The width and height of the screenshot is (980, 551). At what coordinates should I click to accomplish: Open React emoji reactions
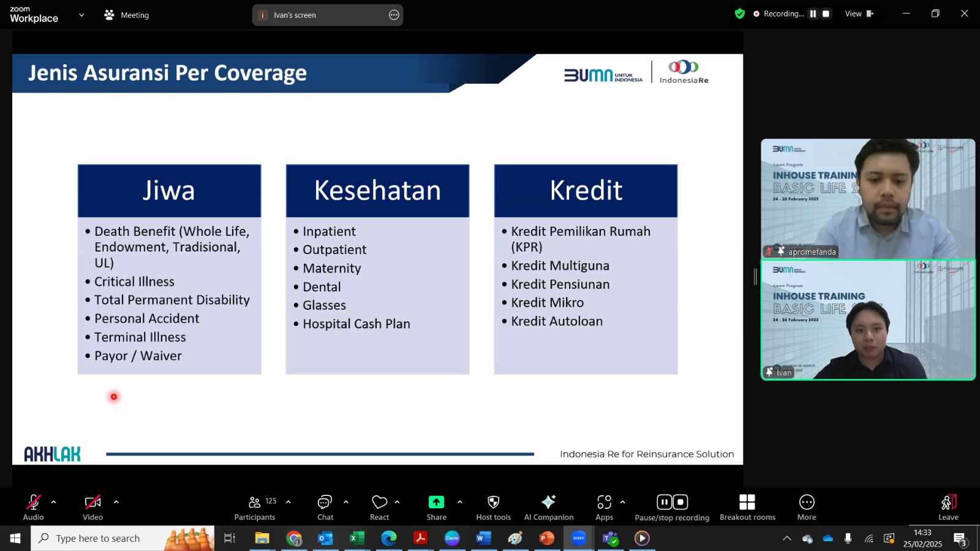pyautogui.click(x=380, y=503)
